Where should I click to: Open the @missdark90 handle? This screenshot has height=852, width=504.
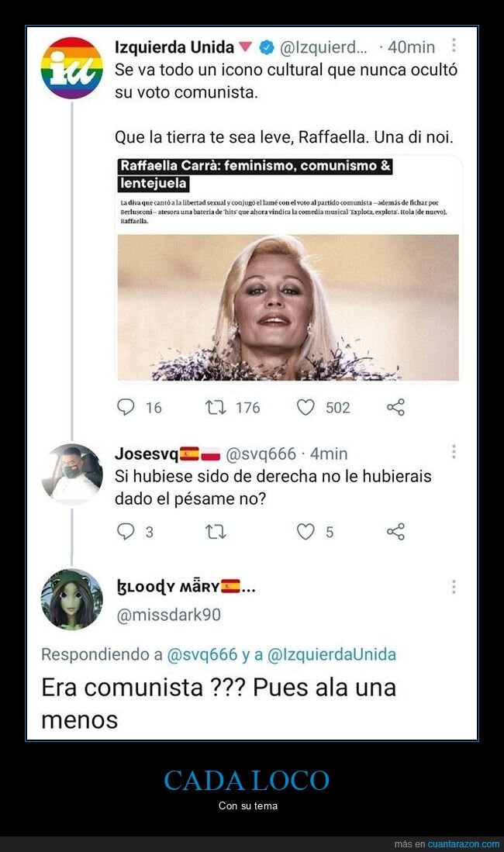click(168, 615)
